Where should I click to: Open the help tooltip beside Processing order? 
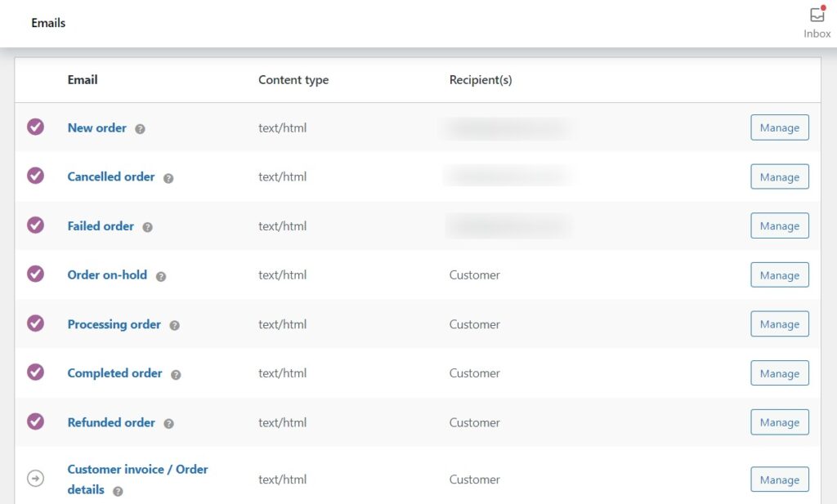(174, 325)
